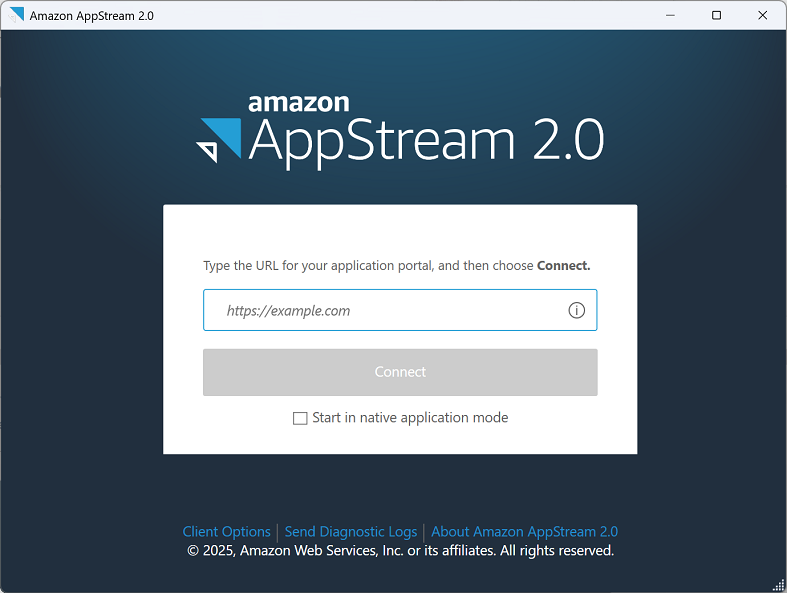
Task: Maximize the Amazon AppStream window
Action: click(716, 15)
